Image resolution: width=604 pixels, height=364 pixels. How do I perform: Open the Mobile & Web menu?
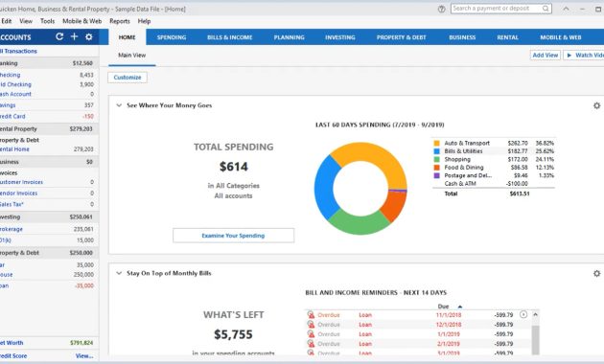click(82, 21)
